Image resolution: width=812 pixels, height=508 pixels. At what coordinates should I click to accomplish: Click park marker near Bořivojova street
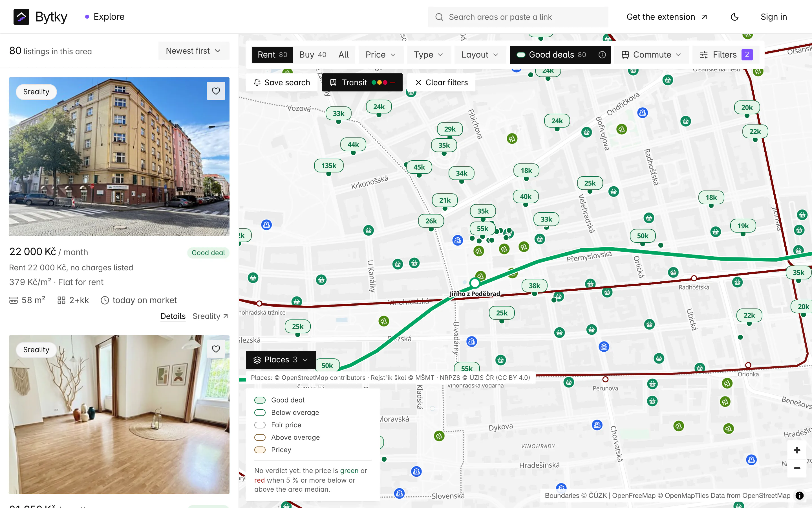point(621,129)
